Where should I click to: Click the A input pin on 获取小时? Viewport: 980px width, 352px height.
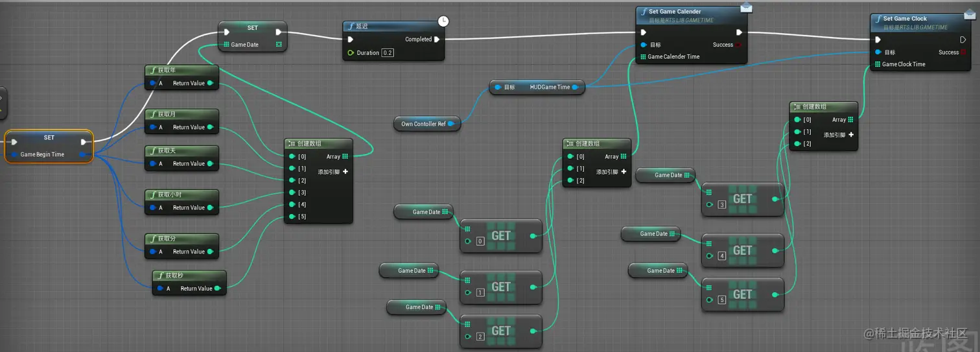pyautogui.click(x=153, y=207)
